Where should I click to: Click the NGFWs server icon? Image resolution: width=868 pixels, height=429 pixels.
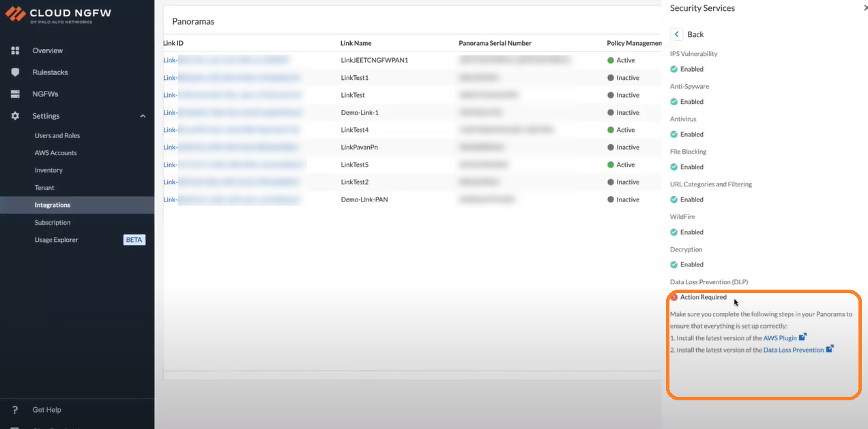coord(15,94)
